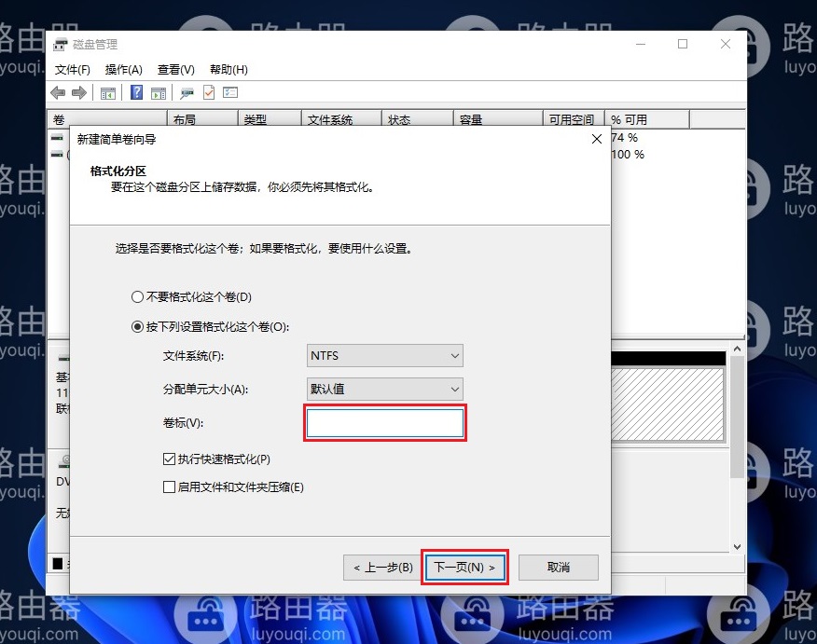Click the scroll down arrow in disk pane
The image size is (817, 644).
pos(737,547)
